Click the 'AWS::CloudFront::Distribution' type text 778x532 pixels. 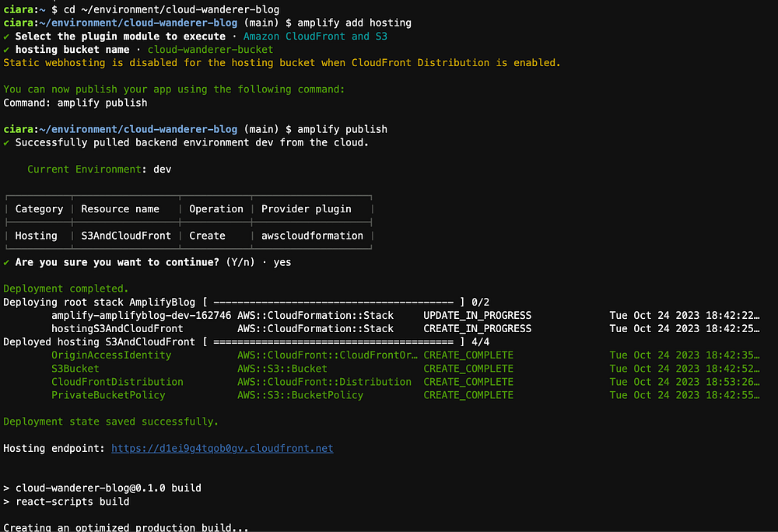pos(324,382)
